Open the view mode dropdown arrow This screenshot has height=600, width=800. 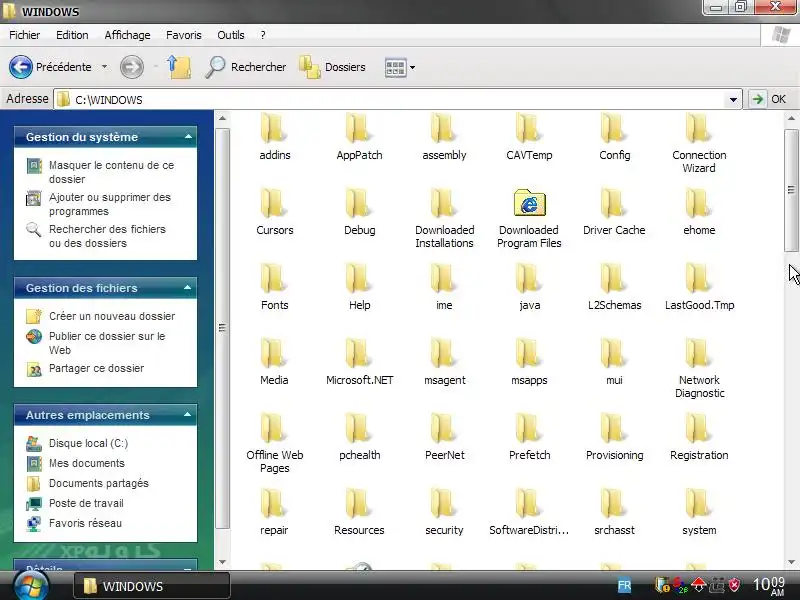click(412, 67)
